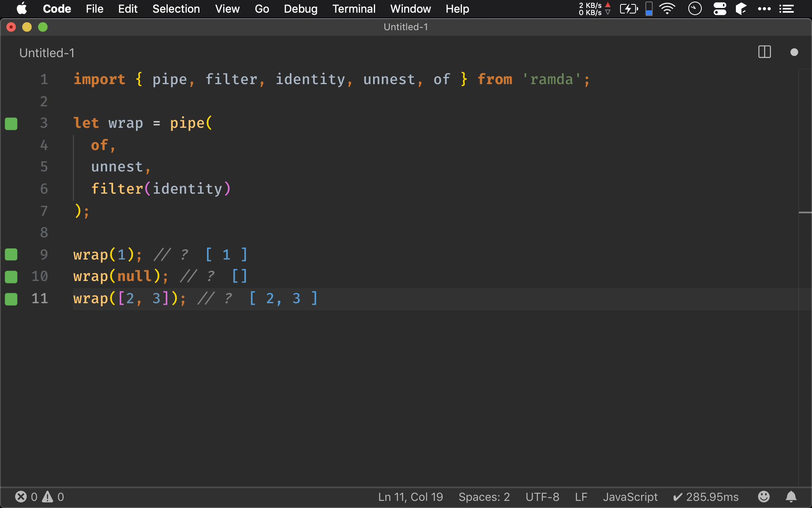Open the Window menu
The width and height of the screenshot is (812, 508).
(x=410, y=9)
